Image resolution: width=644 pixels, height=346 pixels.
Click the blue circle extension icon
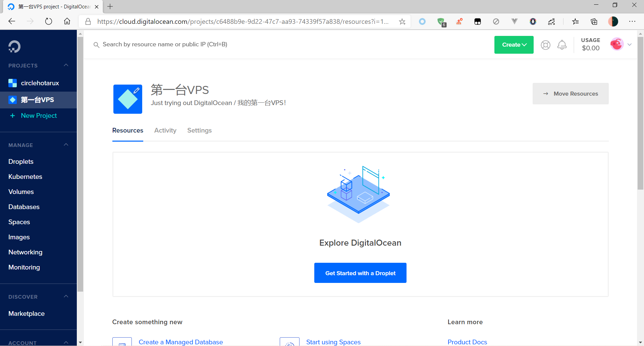pos(422,21)
